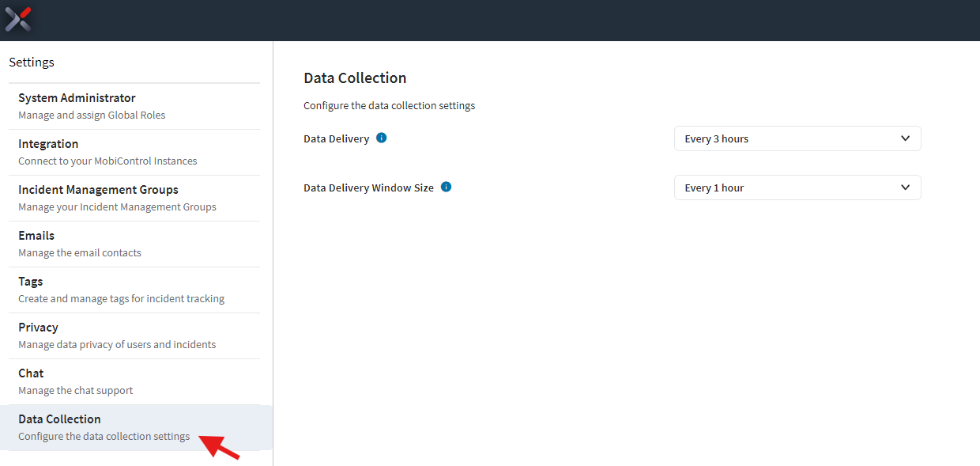Click the Settings heading in the sidebar
Screen dimensions: 980x466
32,62
